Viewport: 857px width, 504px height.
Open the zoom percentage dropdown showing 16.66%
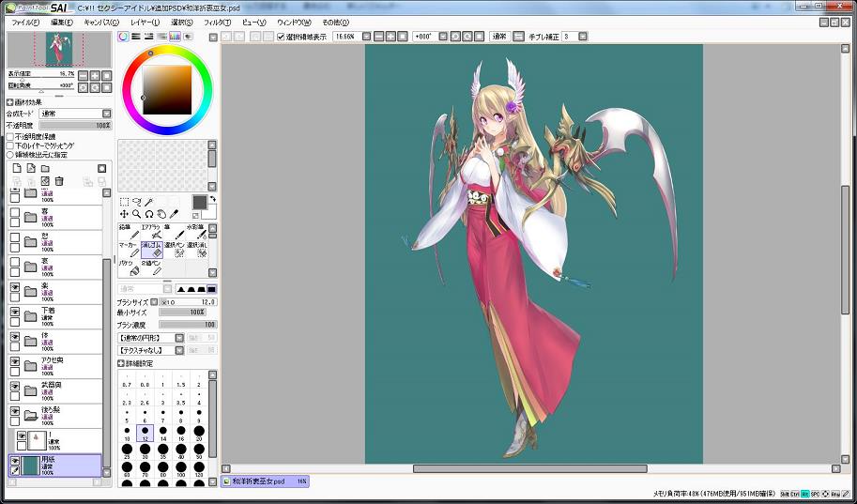point(365,37)
